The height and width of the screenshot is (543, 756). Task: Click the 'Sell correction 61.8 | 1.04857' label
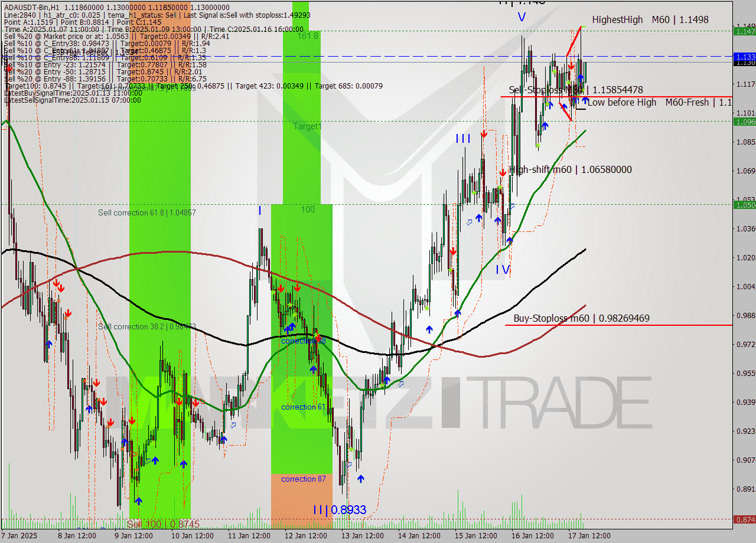146,212
